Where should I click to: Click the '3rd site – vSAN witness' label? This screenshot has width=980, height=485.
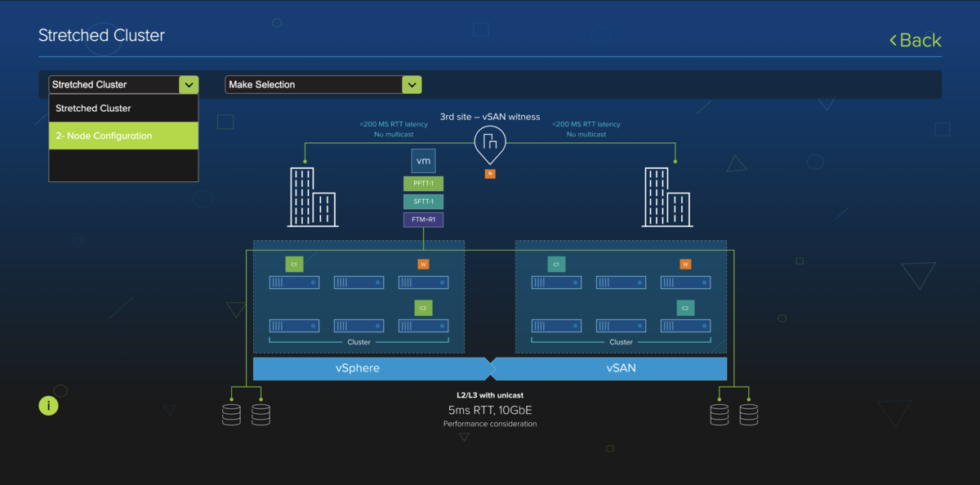point(490,117)
